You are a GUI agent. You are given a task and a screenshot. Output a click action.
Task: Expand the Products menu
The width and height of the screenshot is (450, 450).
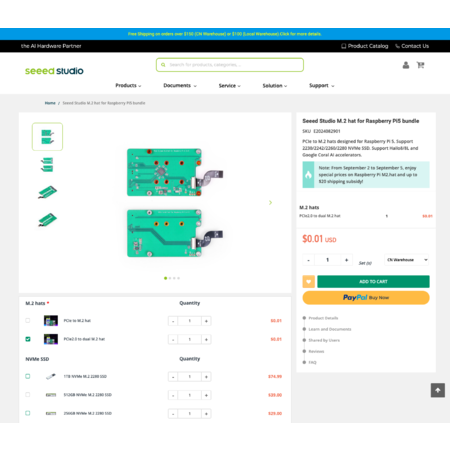click(x=128, y=85)
